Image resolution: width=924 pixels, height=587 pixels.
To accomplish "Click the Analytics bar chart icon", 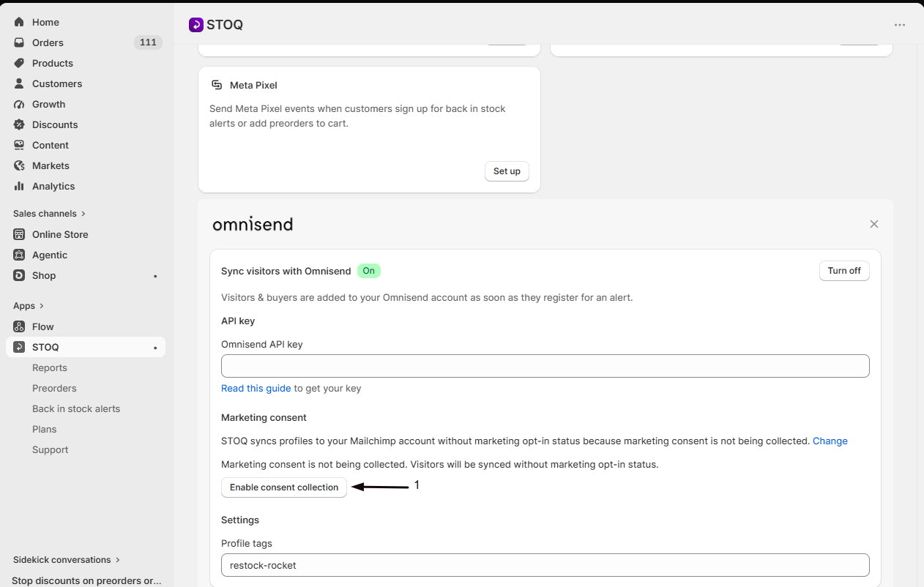I will pyautogui.click(x=19, y=186).
